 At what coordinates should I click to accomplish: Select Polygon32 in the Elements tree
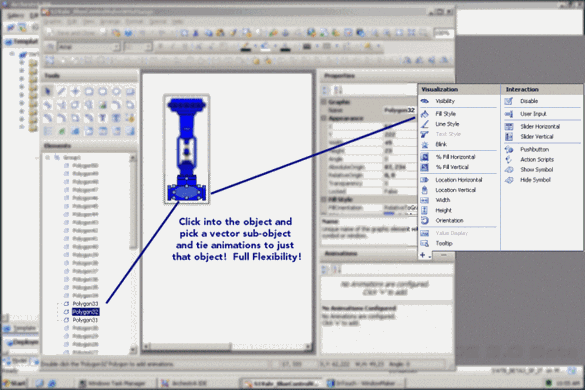coord(85,312)
